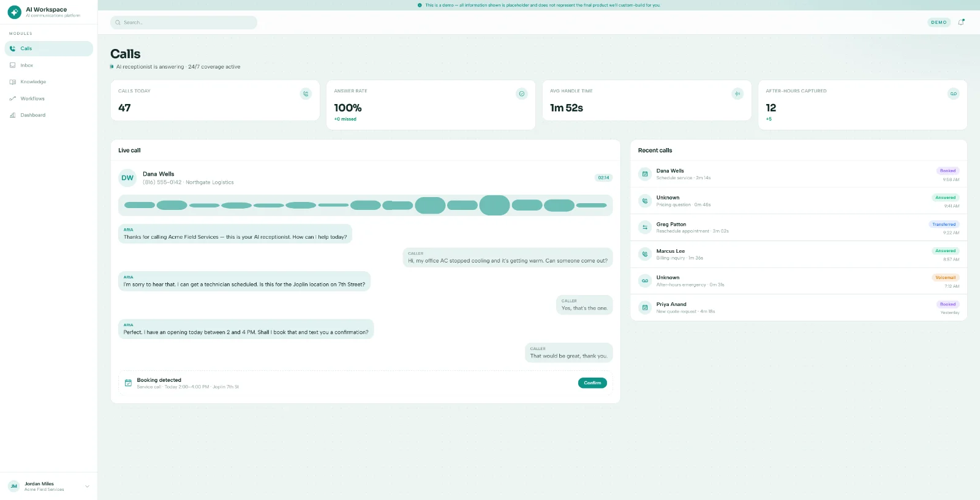This screenshot has height=500, width=980.
Task: Click caller message about office AC
Action: (x=508, y=258)
